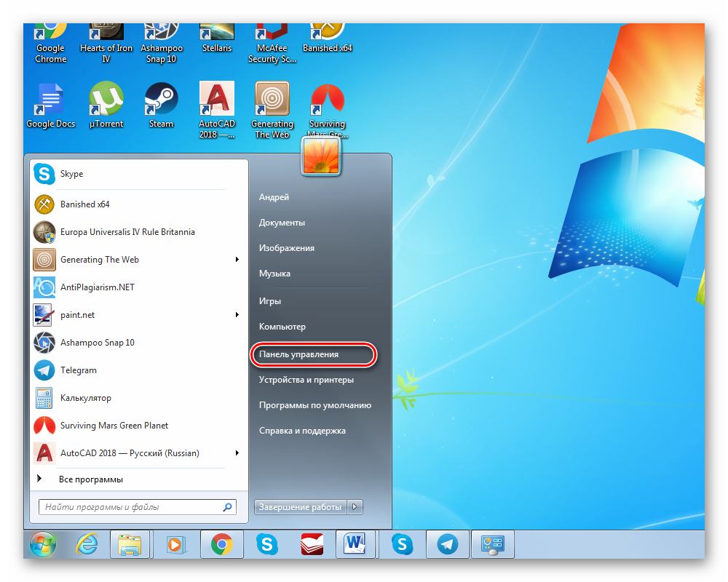Click the first Skype taskbar icon
The height and width of the screenshot is (582, 728).
click(x=267, y=544)
